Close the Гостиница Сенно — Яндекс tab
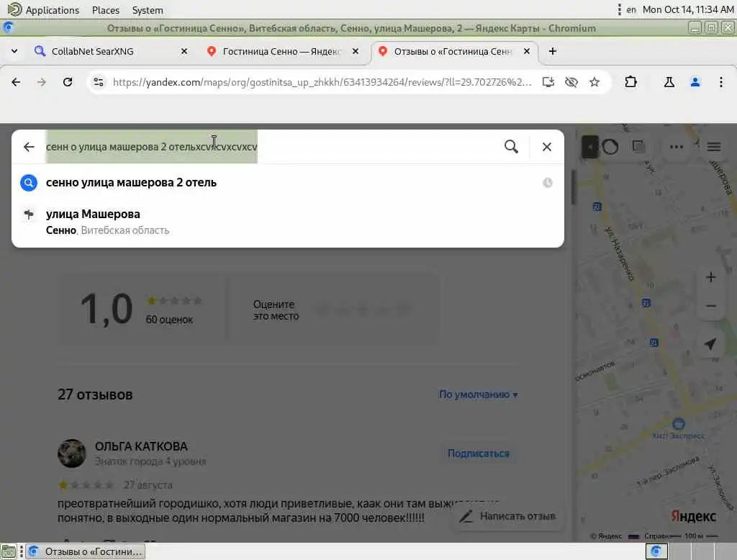Screen dimensions: 737x560 click(356, 51)
